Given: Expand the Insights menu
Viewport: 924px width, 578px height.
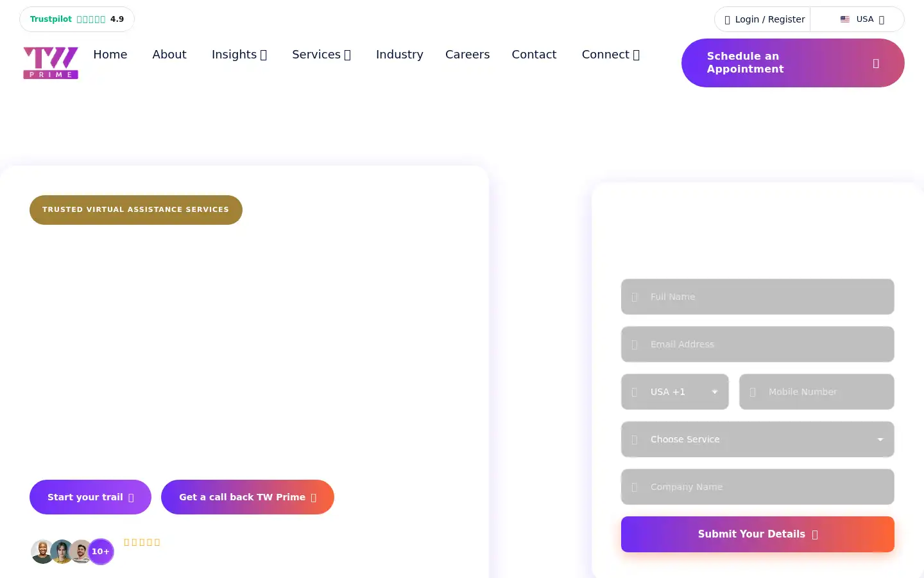Looking at the screenshot, I should (x=239, y=55).
